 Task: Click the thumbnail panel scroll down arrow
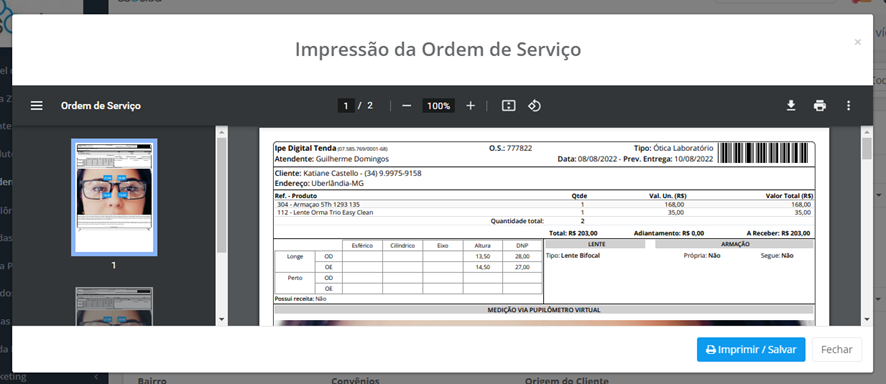coord(222,320)
